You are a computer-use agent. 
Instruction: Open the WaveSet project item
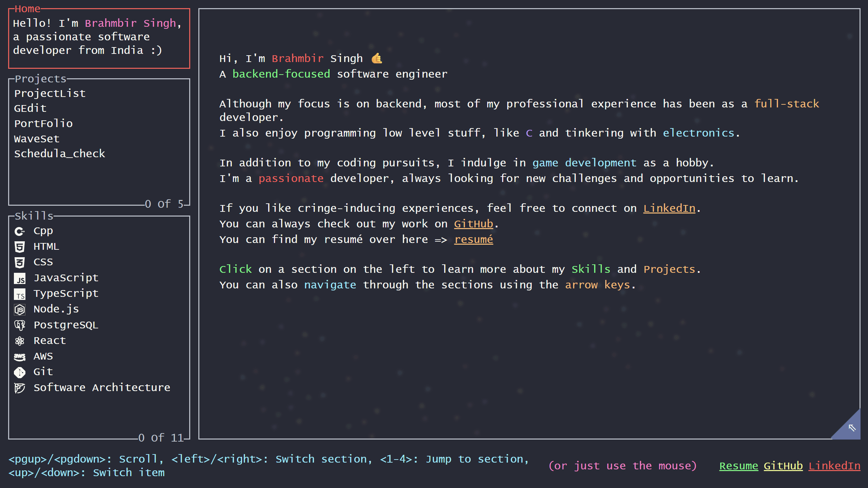(x=37, y=139)
